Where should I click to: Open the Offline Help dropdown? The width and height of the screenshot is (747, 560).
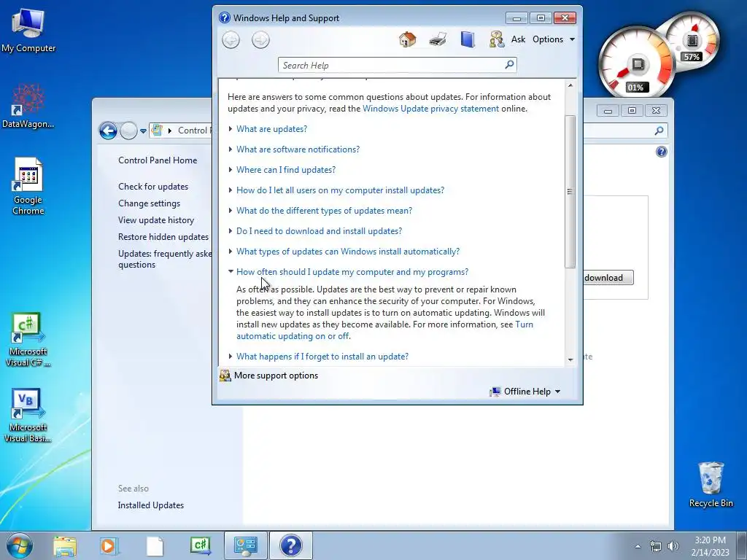click(x=525, y=392)
